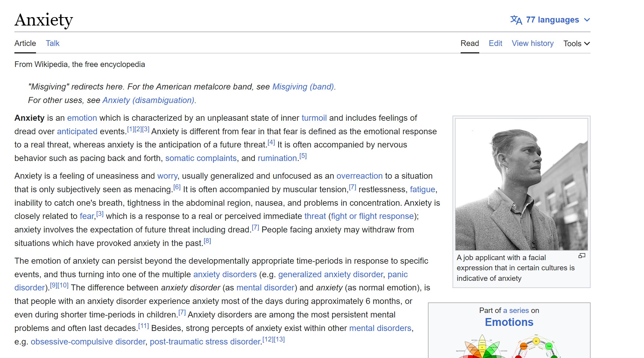The image size is (644, 358).
Task: Open generalized anxiety disorder link
Action: pos(330,274)
